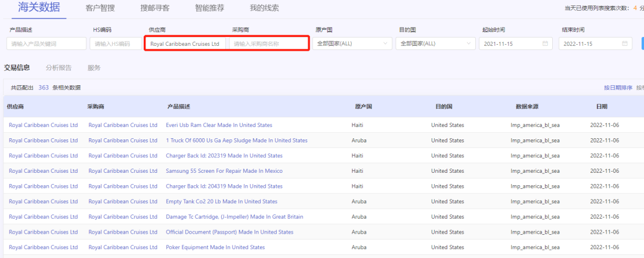644x258 pixels.
Task: Click the calendar icon in 起始时间 field
Action: click(545, 43)
